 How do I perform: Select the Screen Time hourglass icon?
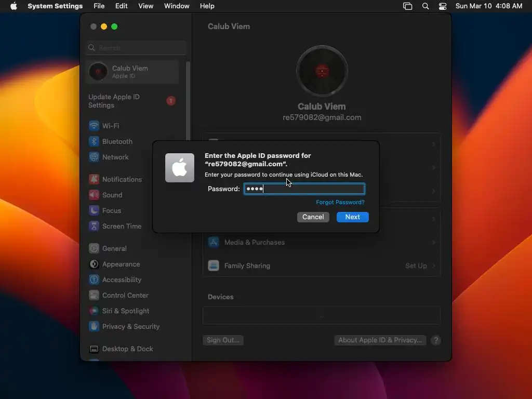(94, 226)
